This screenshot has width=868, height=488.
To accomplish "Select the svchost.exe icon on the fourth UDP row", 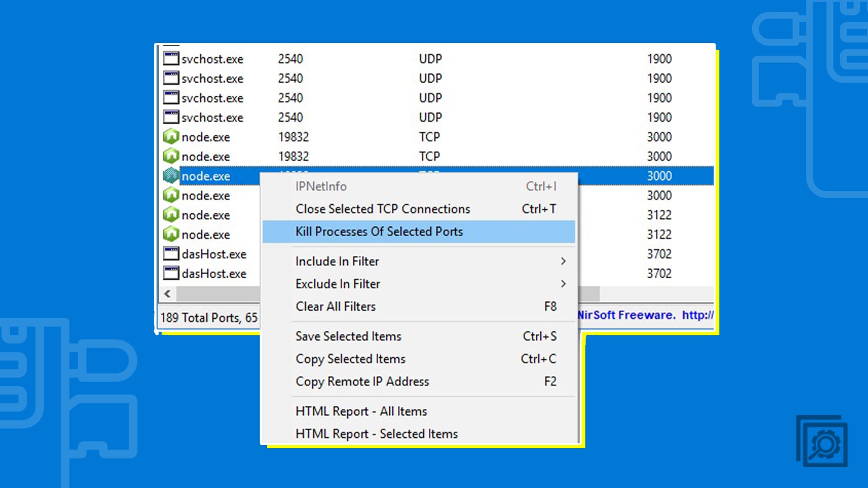I will click(171, 117).
